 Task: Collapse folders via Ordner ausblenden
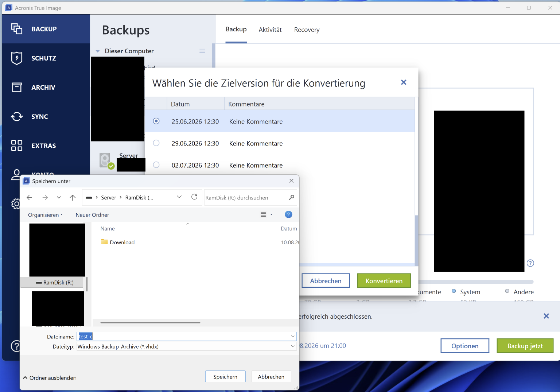49,378
